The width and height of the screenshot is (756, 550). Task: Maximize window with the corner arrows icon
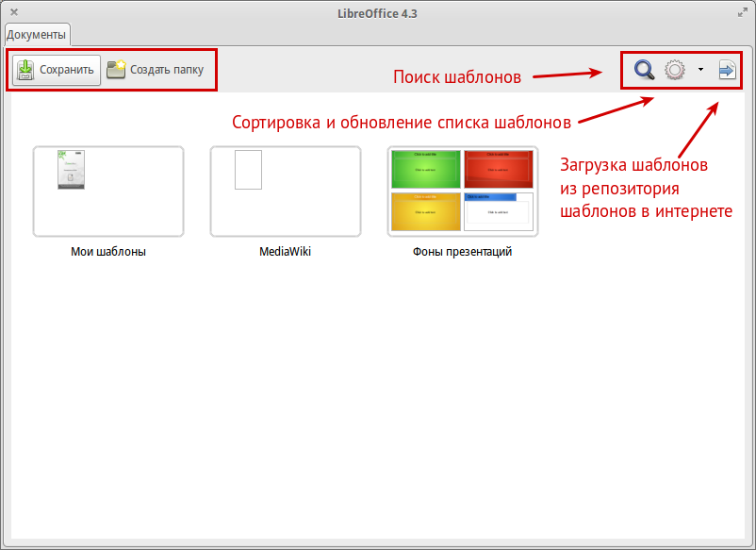click(x=743, y=13)
